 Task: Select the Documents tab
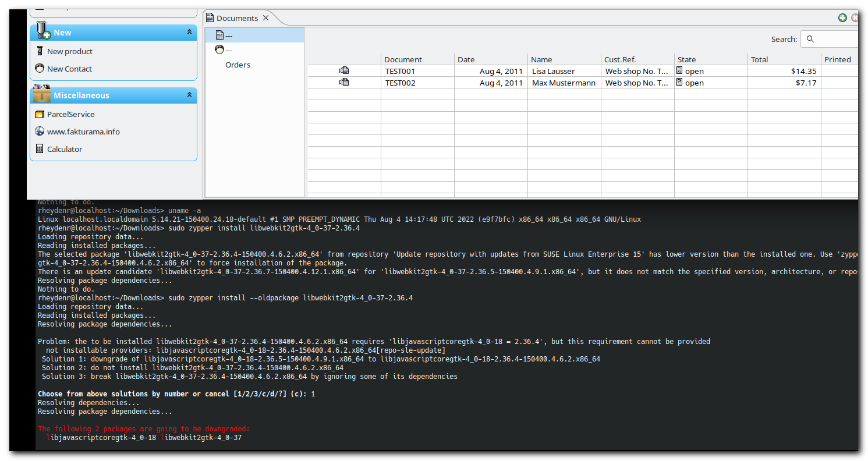[x=237, y=18]
